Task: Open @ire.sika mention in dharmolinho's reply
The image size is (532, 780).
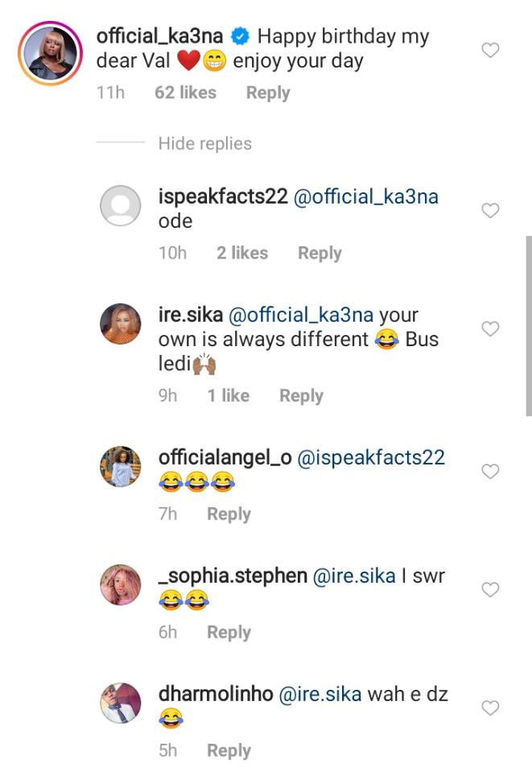Action: (x=320, y=695)
